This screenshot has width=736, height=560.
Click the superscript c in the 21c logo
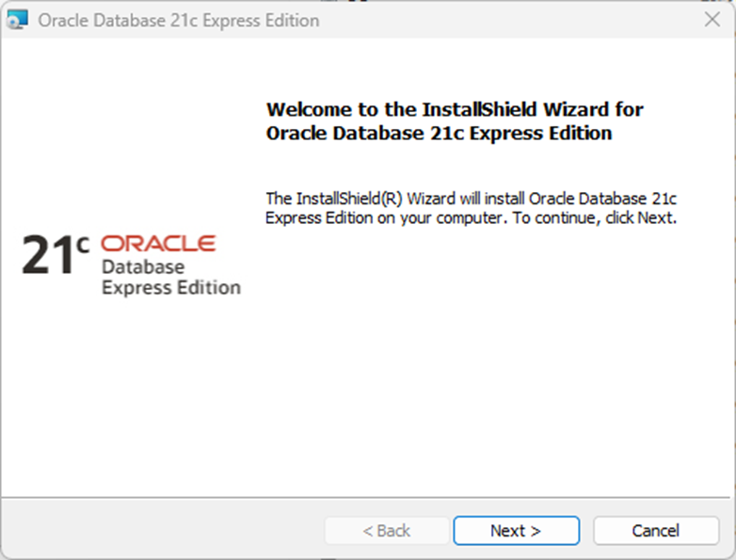pos(83,246)
